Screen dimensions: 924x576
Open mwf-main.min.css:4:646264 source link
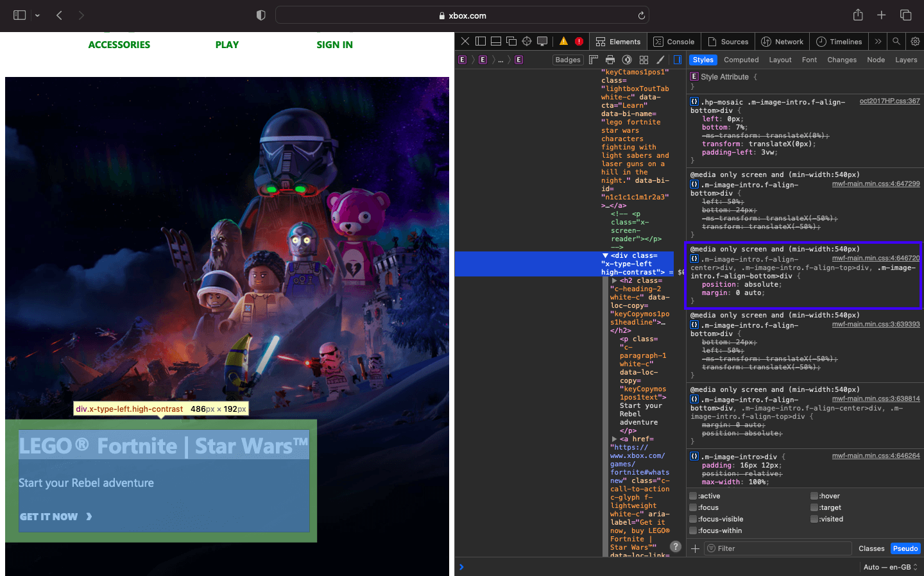(876, 456)
